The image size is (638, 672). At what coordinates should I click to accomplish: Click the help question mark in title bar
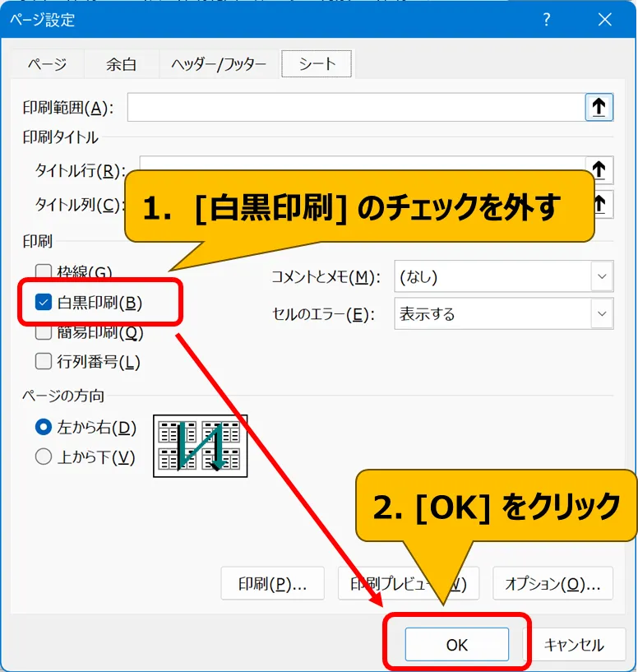(547, 21)
